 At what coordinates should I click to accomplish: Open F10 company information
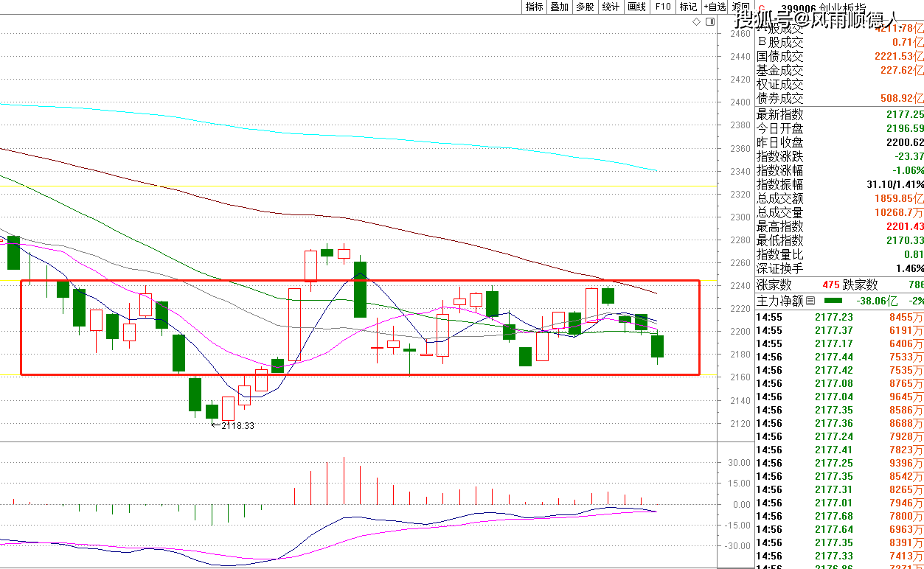(663, 7)
